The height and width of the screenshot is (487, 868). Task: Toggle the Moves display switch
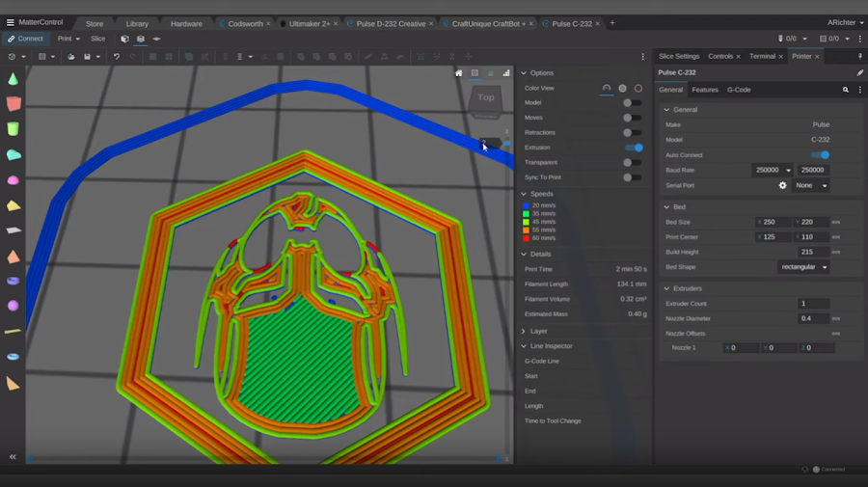pos(632,118)
